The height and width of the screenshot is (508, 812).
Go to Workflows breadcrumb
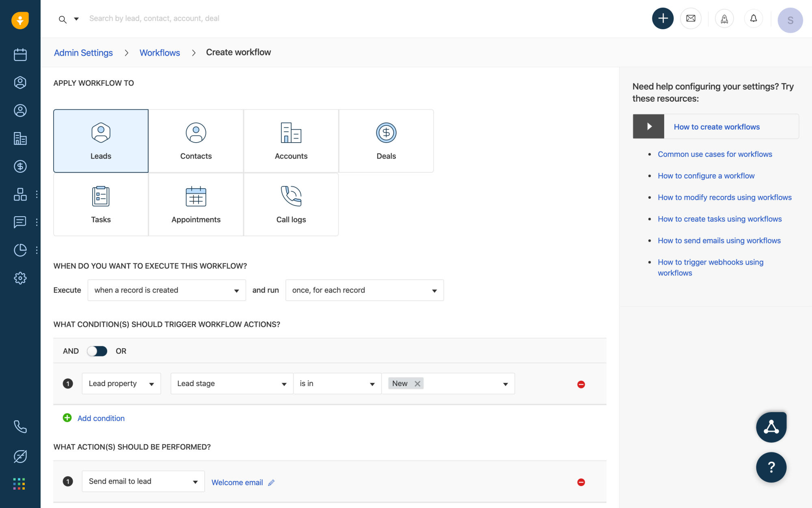(160, 53)
